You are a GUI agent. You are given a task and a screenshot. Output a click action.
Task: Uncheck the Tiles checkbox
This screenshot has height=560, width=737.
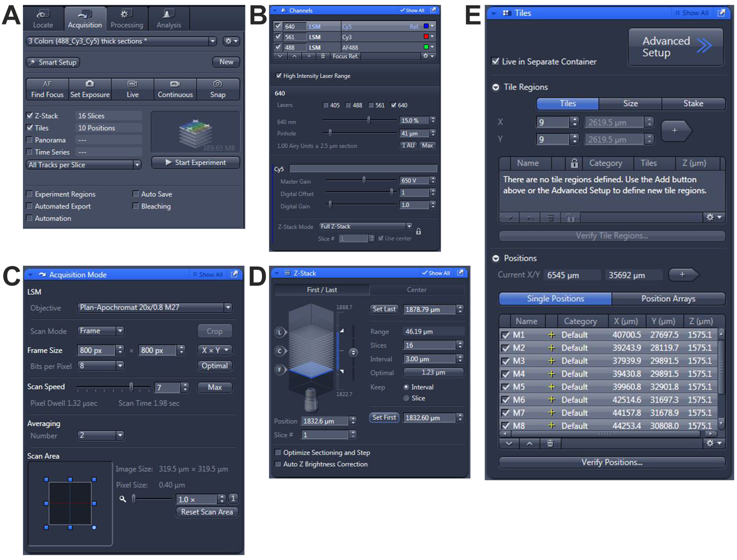(x=30, y=128)
